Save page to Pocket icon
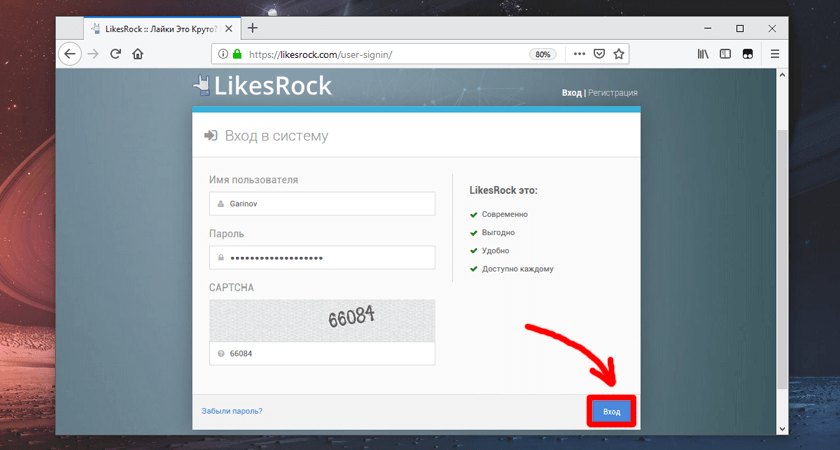Screen dimensions: 840x450 599,54
